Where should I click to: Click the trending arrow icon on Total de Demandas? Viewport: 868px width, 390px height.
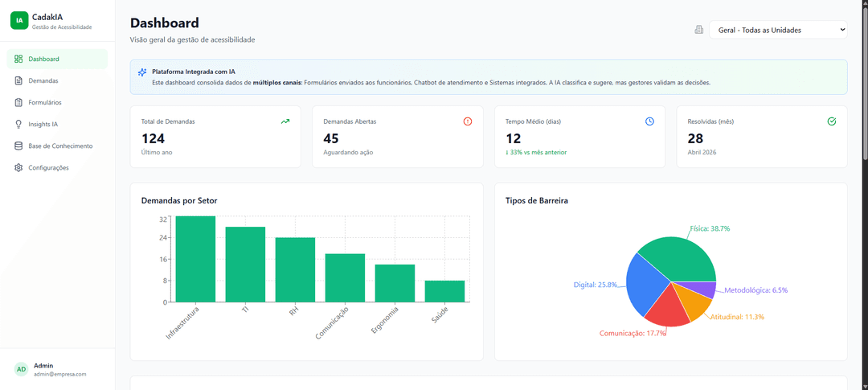click(285, 121)
